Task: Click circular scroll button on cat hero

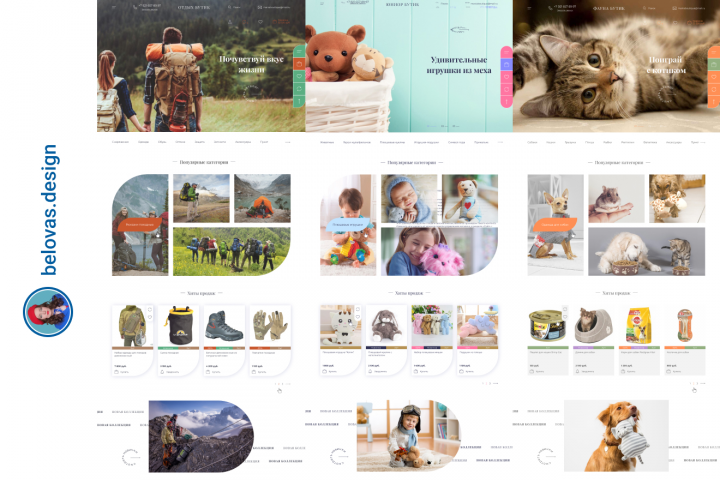Action: tap(666, 95)
